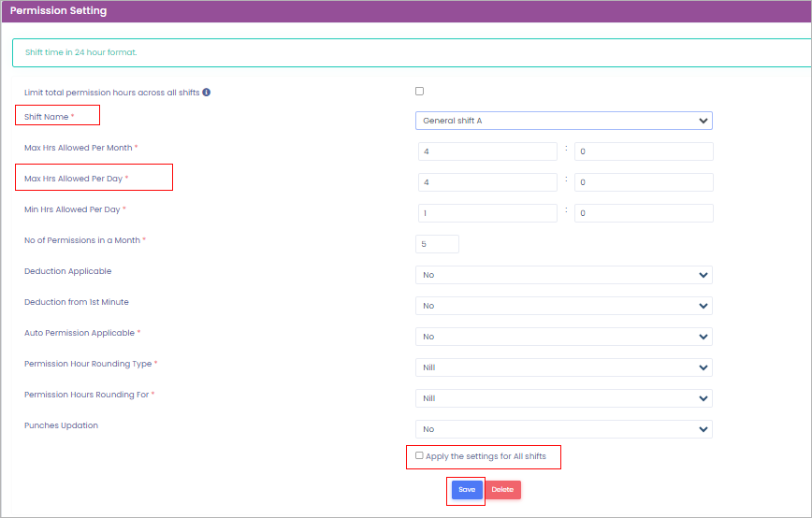Check Apply the settings for All shifts
Image resolution: width=812 pixels, height=518 pixels.
(x=419, y=456)
